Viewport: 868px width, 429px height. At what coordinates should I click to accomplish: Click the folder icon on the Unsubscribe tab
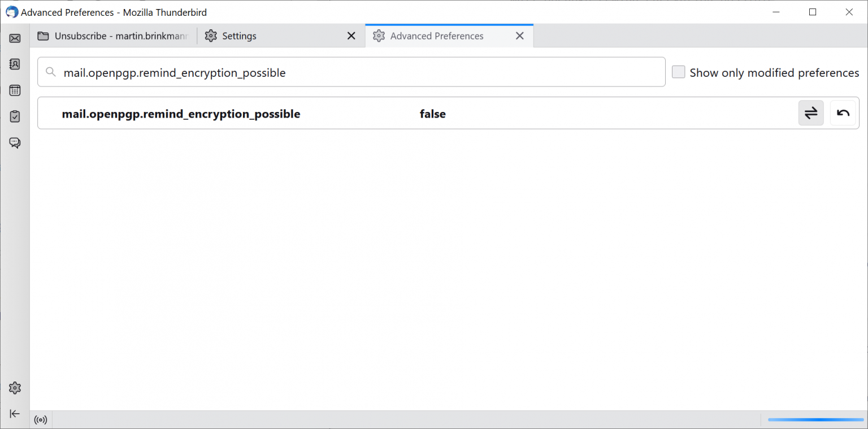(x=42, y=36)
